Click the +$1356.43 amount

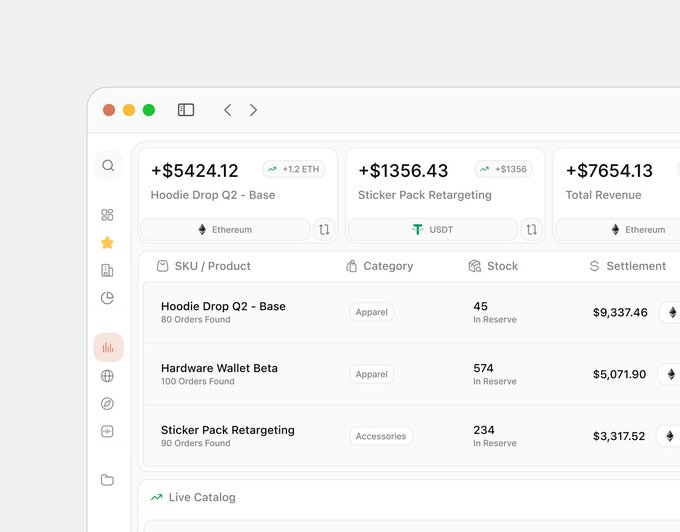point(403,170)
